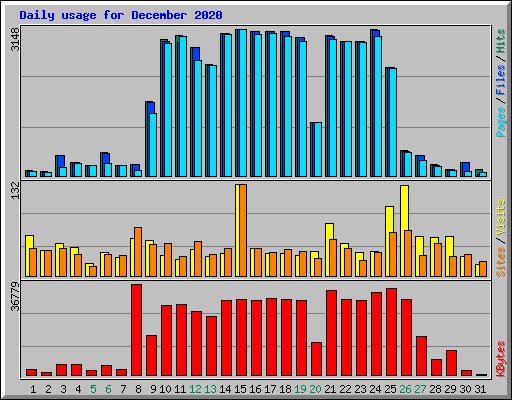The width and height of the screenshot is (512, 400).
Task: Select the blue files bar for day 3
Action: (x=61, y=161)
